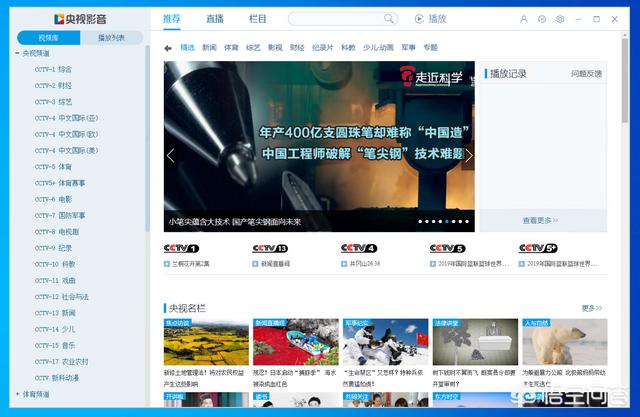Click the 播放 button
The height and width of the screenshot is (417, 640).
click(x=431, y=19)
